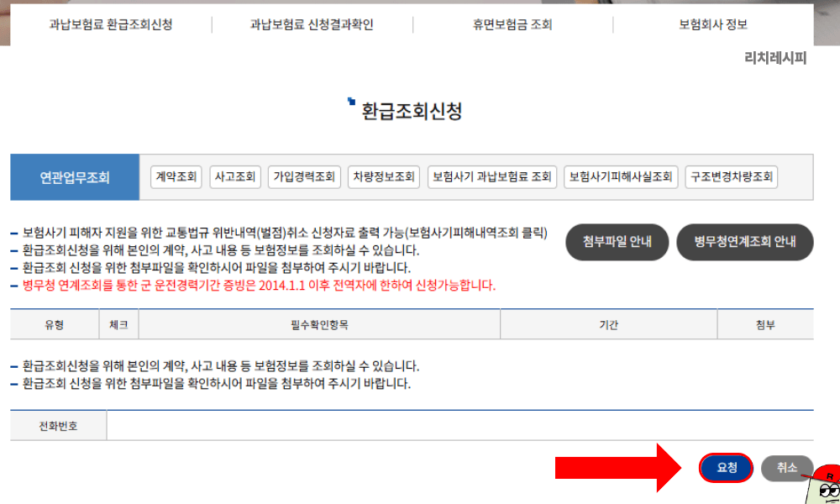Go to the 휴면보험금 조회 tab
The width and height of the screenshot is (840, 504).
click(512, 24)
